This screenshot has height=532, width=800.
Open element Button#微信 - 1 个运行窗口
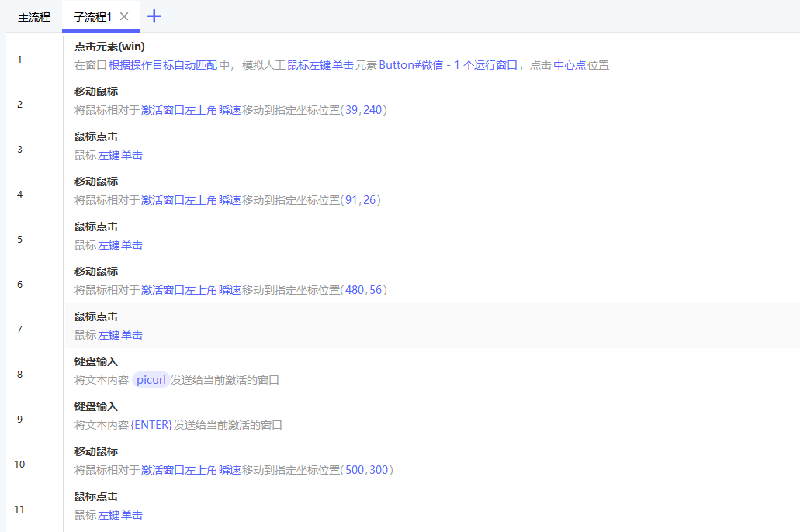tap(448, 65)
